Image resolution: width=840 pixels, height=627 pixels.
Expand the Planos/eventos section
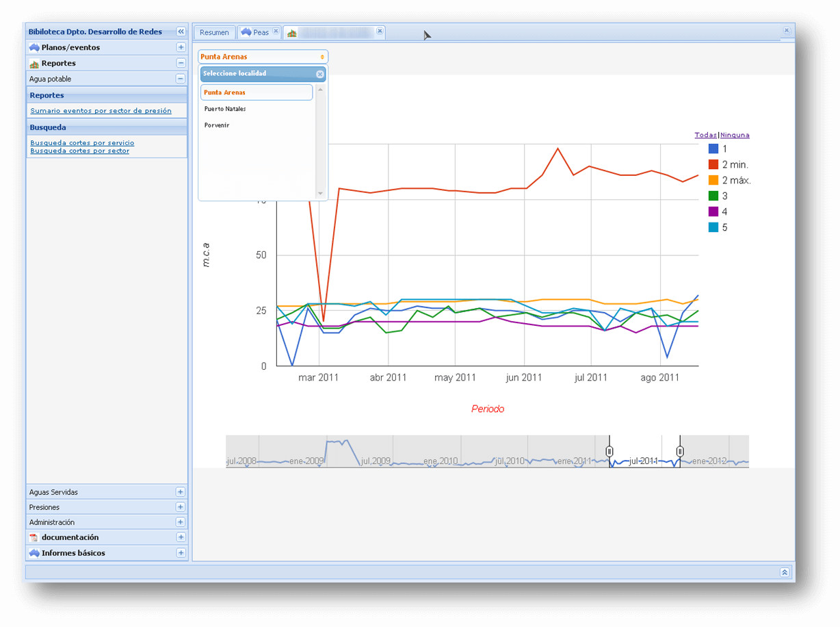181,47
